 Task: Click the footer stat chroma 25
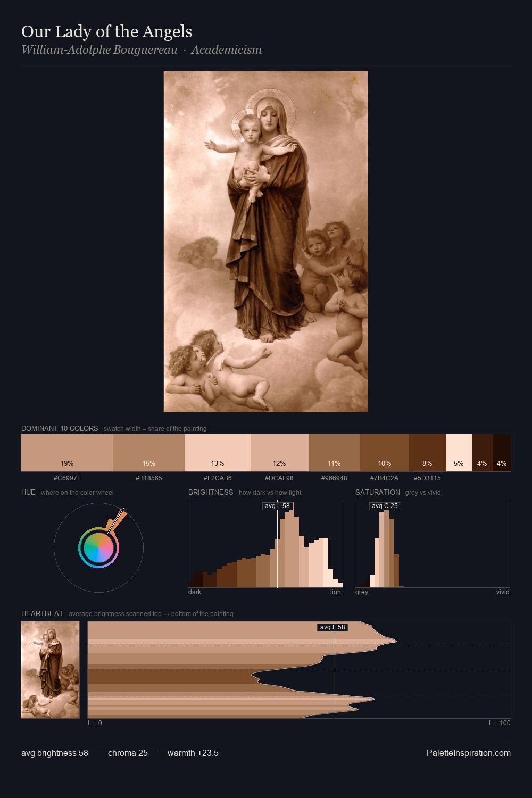tap(128, 753)
